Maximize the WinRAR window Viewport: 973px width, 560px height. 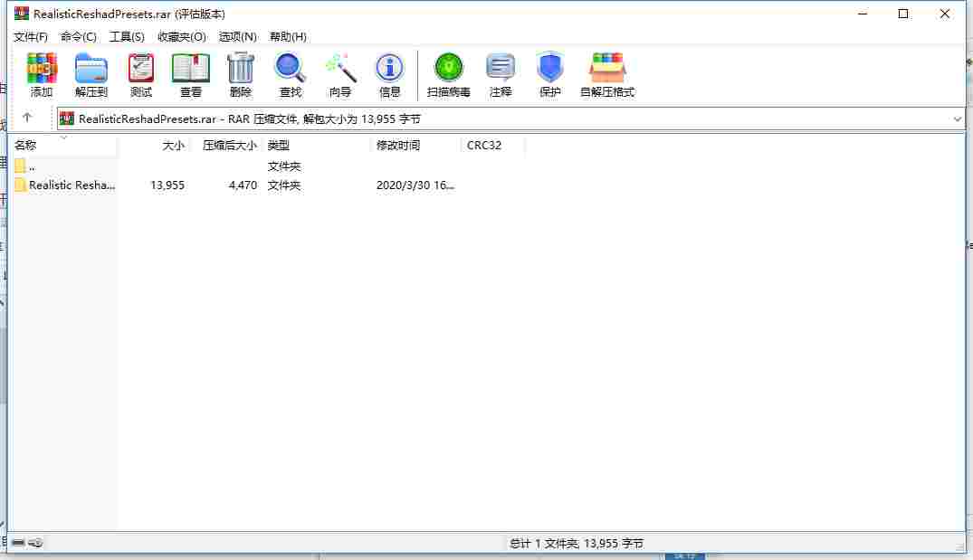click(x=903, y=14)
